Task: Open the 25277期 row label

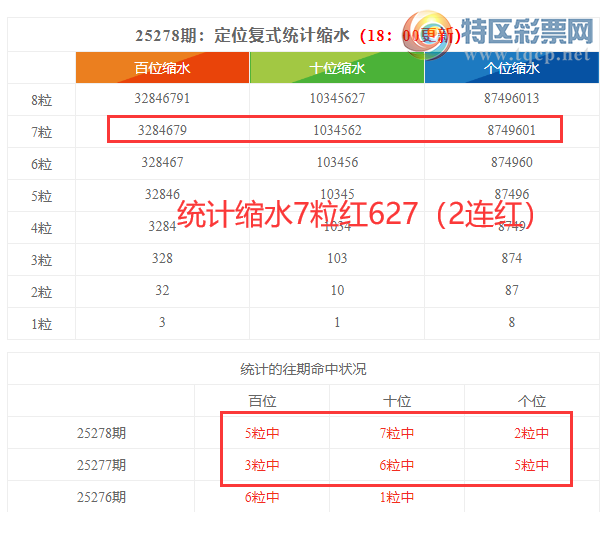Action: point(102,465)
